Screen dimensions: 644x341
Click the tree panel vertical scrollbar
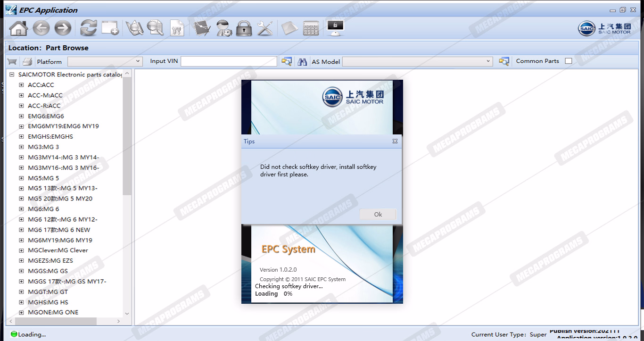point(127,136)
